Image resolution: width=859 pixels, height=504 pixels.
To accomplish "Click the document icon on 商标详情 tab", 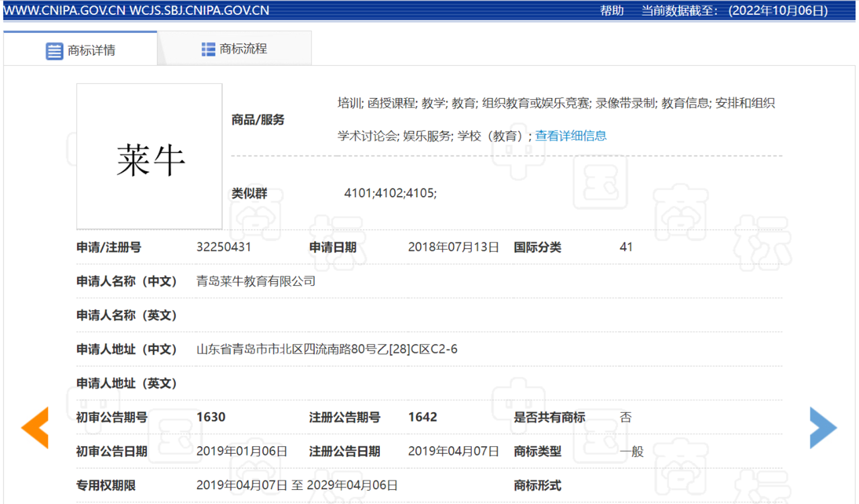I will [x=54, y=50].
